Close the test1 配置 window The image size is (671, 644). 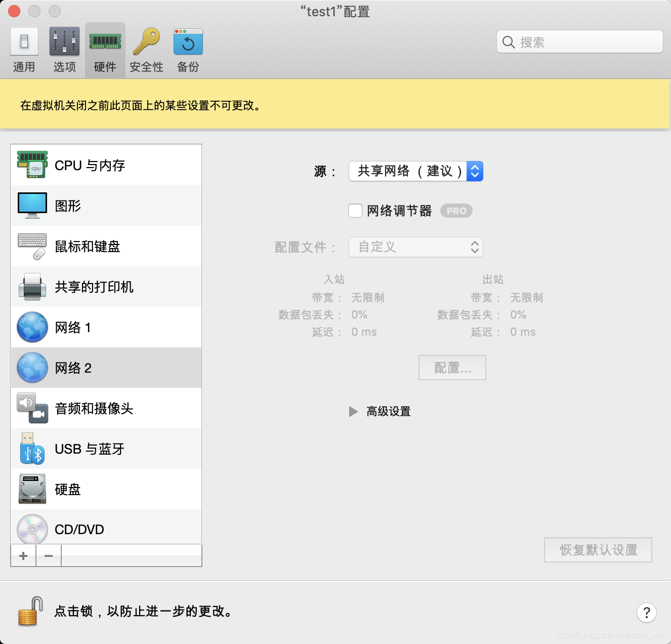click(x=14, y=11)
